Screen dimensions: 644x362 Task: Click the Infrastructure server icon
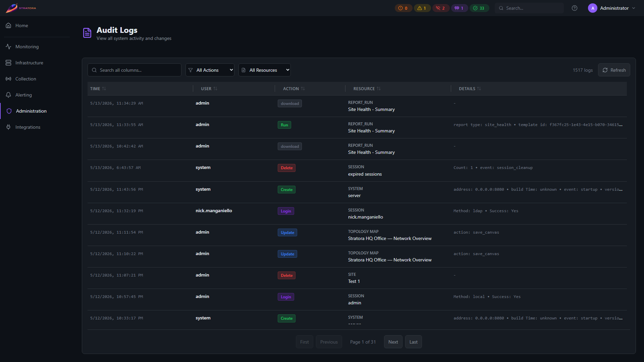[x=8, y=63]
